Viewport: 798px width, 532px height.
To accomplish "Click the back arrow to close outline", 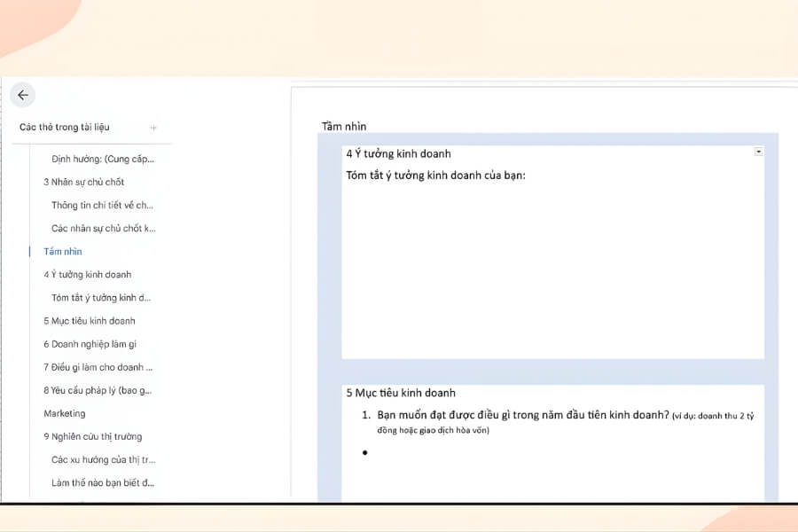I will (23, 96).
